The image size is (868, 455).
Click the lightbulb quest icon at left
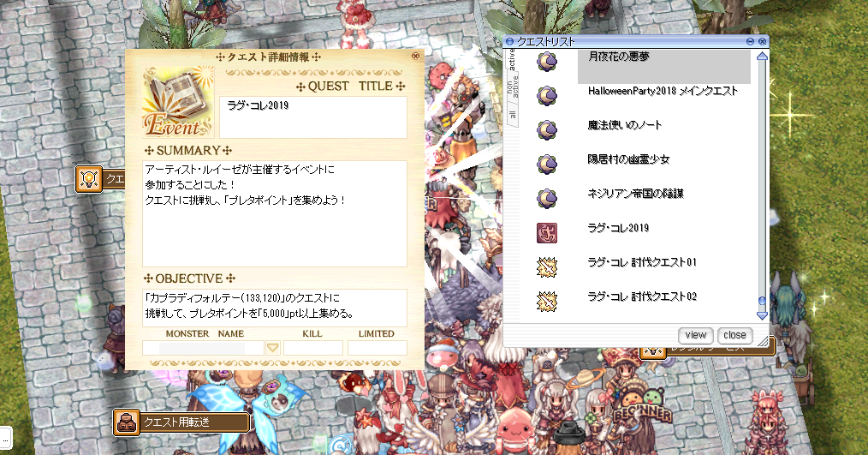point(88,179)
